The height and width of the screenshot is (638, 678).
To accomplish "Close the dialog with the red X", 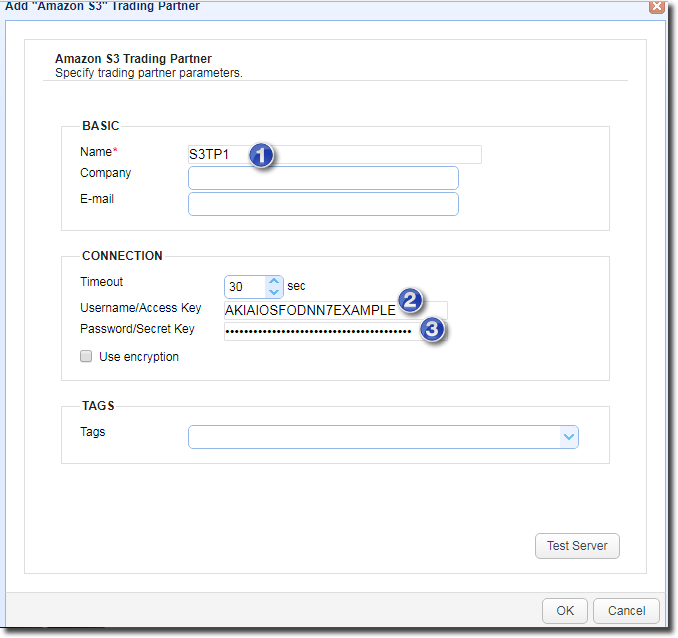I will [657, 6].
